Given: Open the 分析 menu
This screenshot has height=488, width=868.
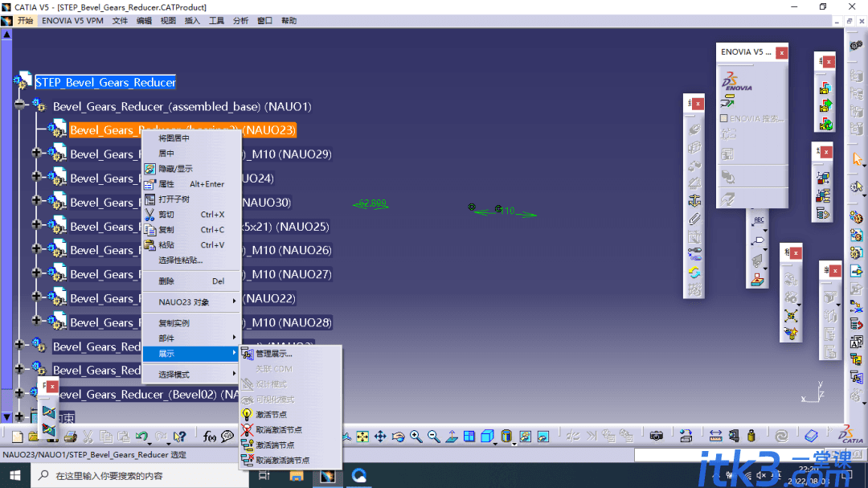Looking at the screenshot, I should [x=241, y=21].
